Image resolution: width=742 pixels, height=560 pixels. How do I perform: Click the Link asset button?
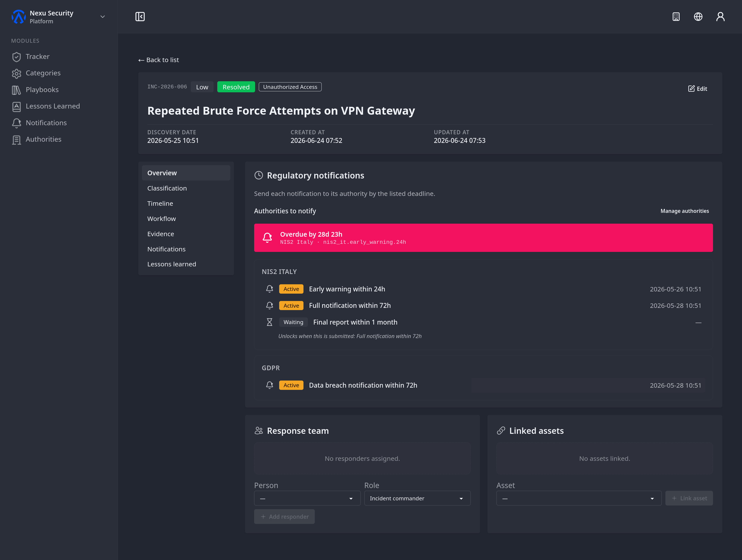[689, 499]
